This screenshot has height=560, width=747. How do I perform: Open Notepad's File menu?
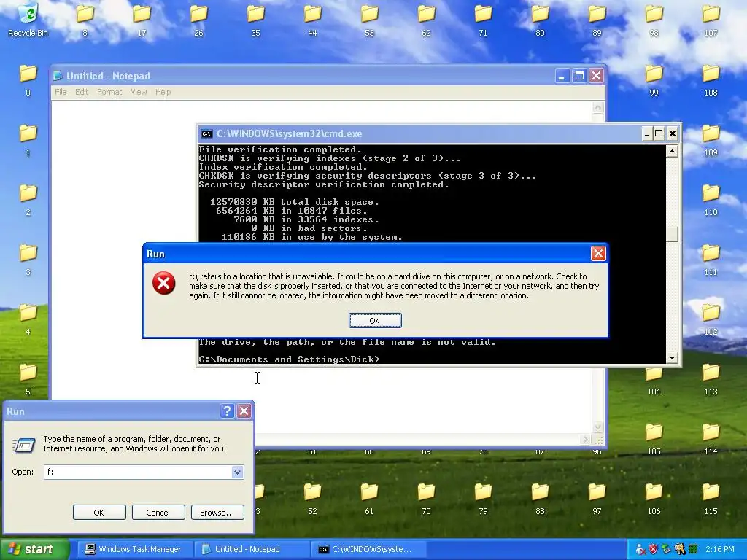pos(61,92)
